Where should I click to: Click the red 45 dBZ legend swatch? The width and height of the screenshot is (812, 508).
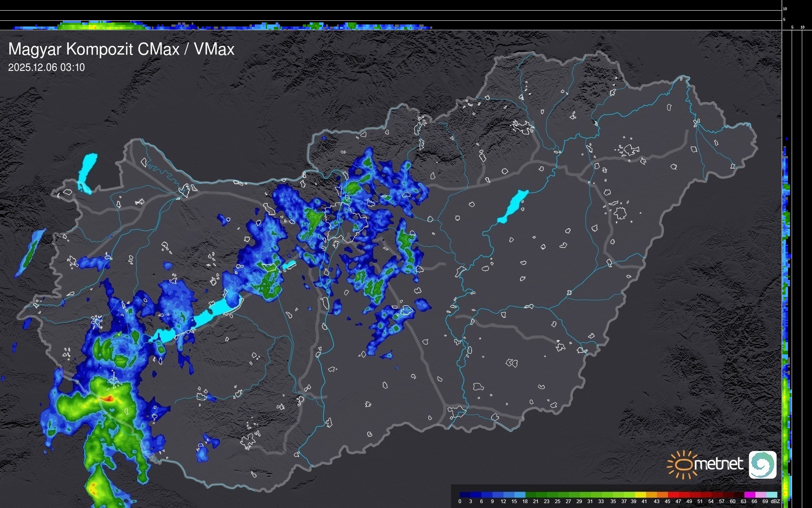pyautogui.click(x=672, y=495)
